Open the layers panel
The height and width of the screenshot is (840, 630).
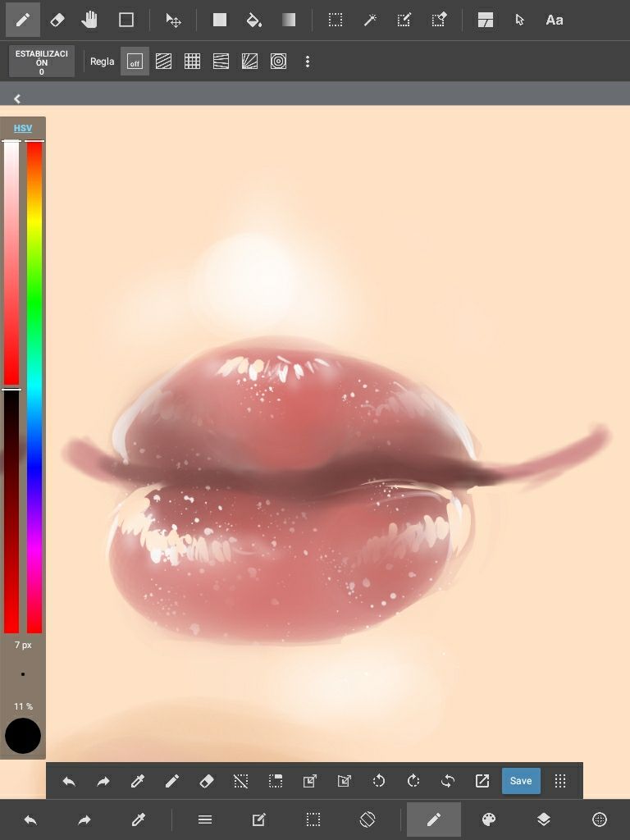tap(544, 819)
